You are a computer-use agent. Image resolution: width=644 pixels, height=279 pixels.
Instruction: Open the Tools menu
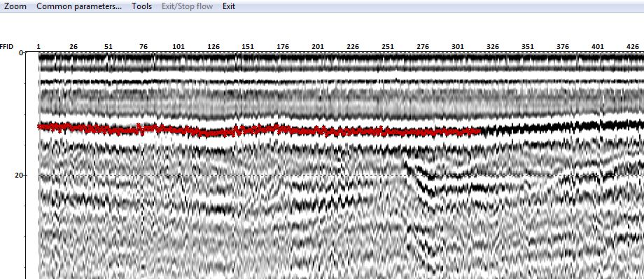(x=141, y=6)
